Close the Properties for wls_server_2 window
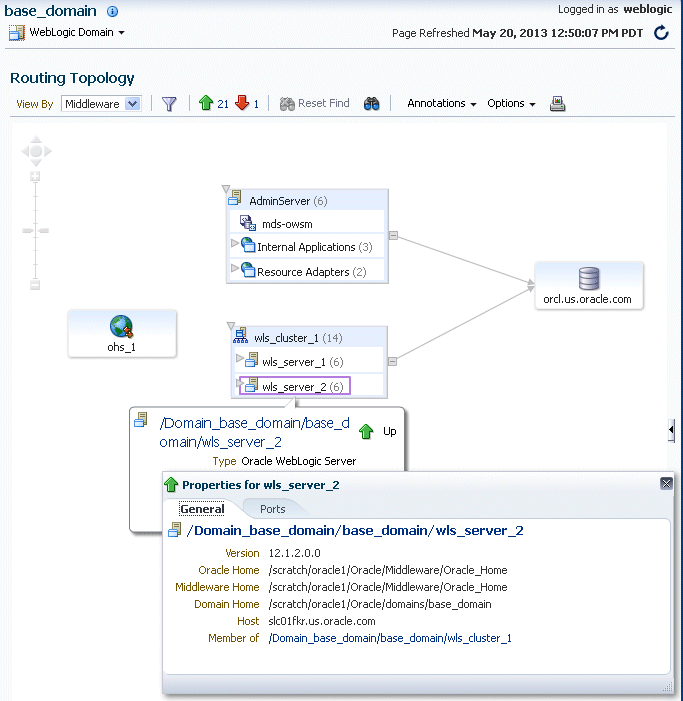 666,483
